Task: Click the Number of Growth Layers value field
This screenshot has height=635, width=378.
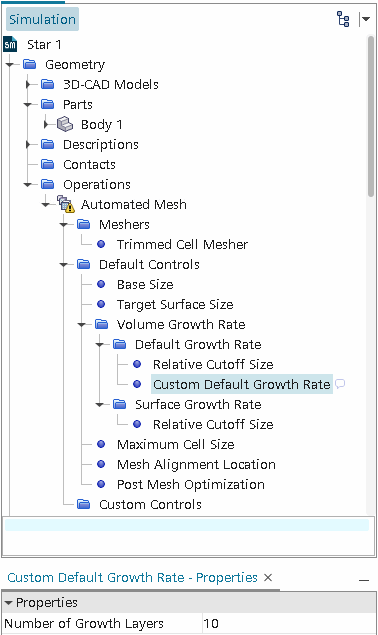Action: pos(289,623)
